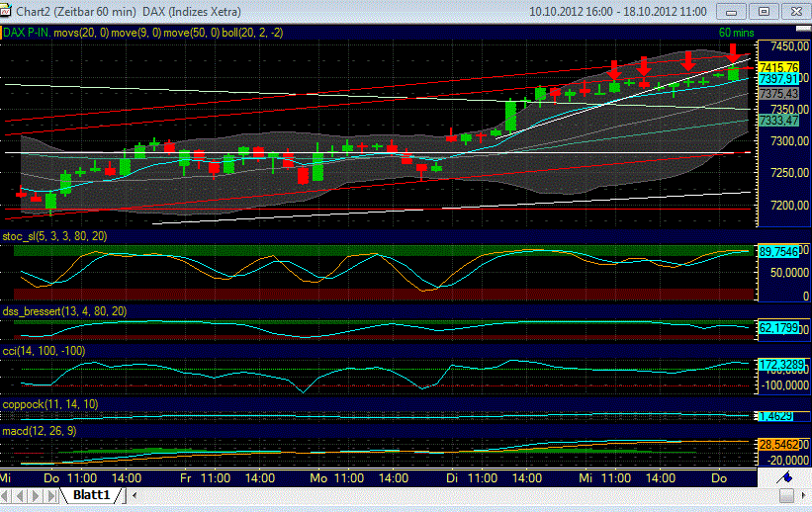812x512 pixels.
Task: Click the green '60 mins' timeframe label
Action: (737, 33)
